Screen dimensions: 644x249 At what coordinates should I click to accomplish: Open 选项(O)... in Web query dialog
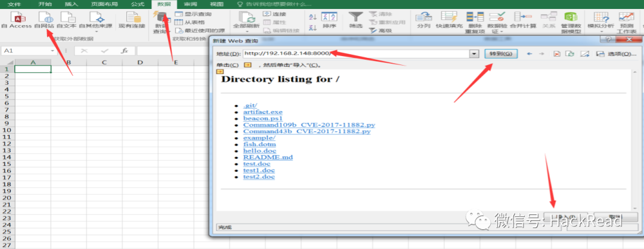(x=622, y=54)
